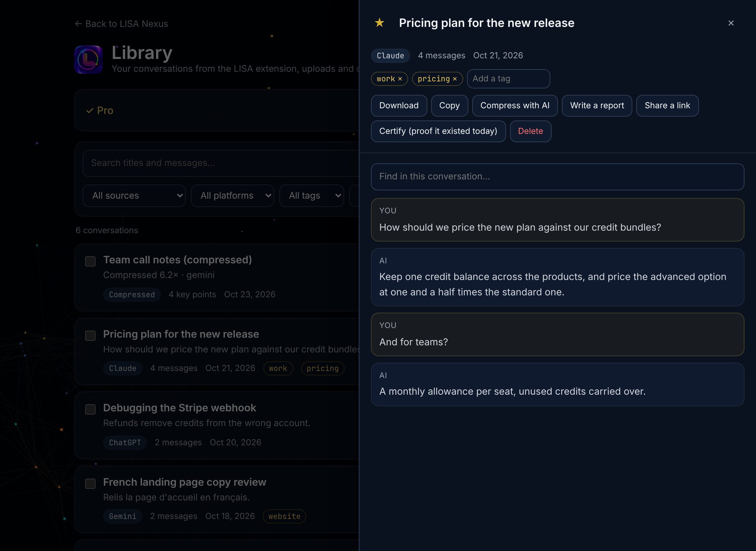
Task: Focus Find in this conversation field
Action: coord(557,177)
